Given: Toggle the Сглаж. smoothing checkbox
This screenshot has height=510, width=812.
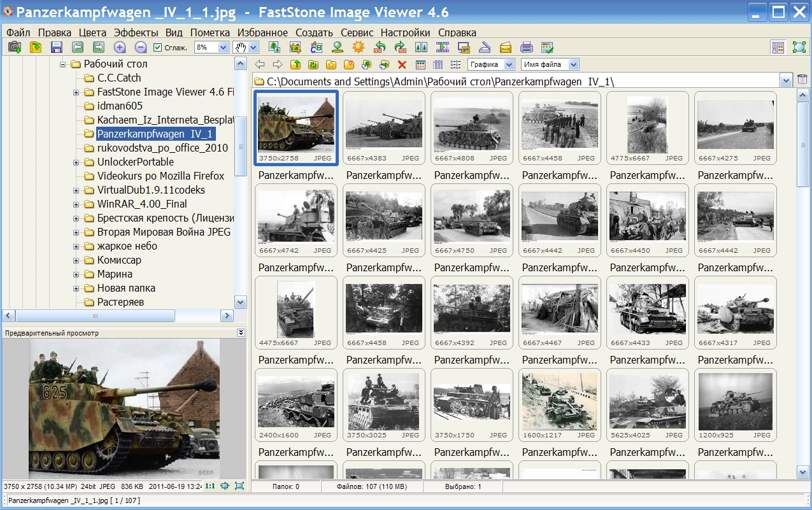Looking at the screenshot, I should click(x=158, y=48).
